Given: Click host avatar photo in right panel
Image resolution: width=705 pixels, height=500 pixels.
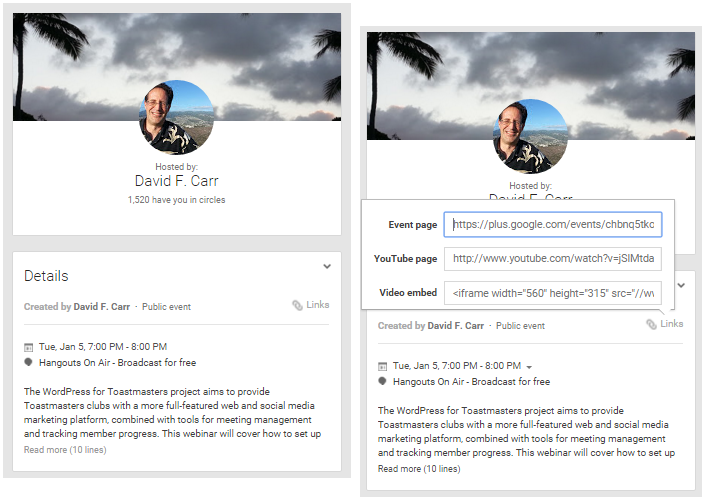Looking at the screenshot, I should [x=530, y=136].
